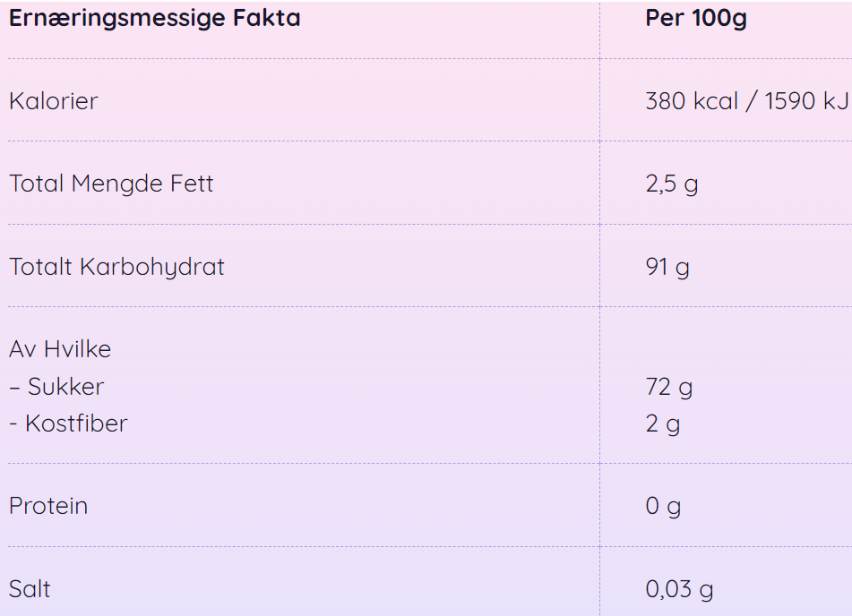Image resolution: width=852 pixels, height=616 pixels.
Task: Select the 0 g protein value
Action: (663, 507)
